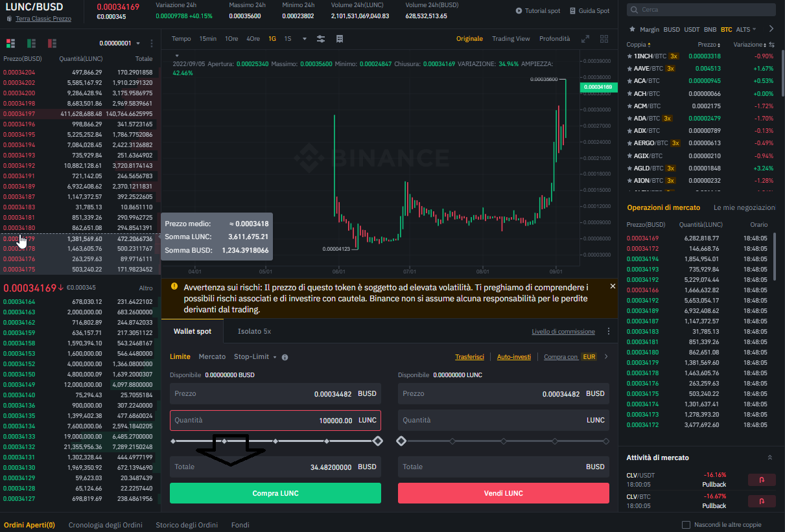785x532 pixels.
Task: Select the Trading View chart tab
Action: (x=511, y=39)
